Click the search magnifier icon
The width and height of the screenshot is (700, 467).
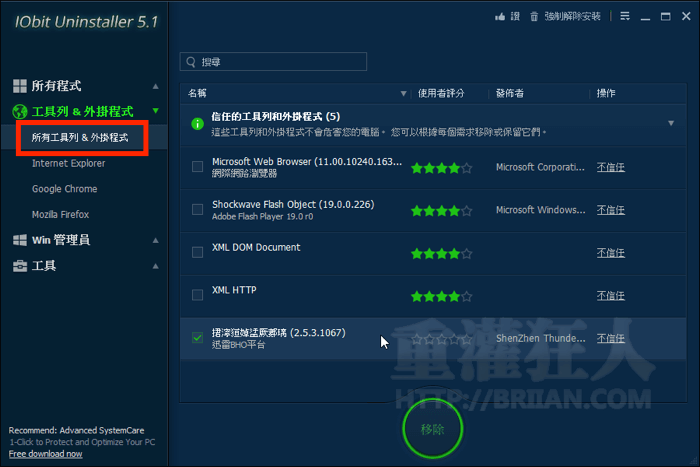190,62
